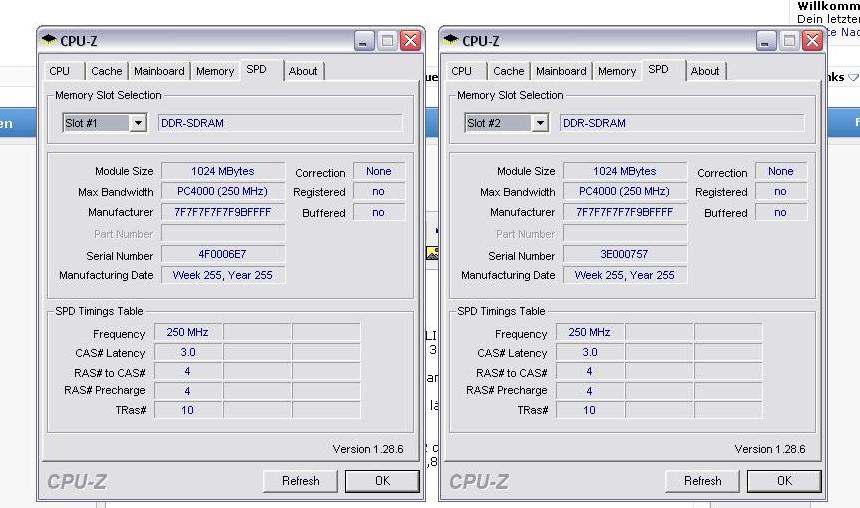Image resolution: width=860 pixels, height=508 pixels.
Task: Switch to Mainboard tab in the right CPU-Z window
Action: (x=561, y=71)
